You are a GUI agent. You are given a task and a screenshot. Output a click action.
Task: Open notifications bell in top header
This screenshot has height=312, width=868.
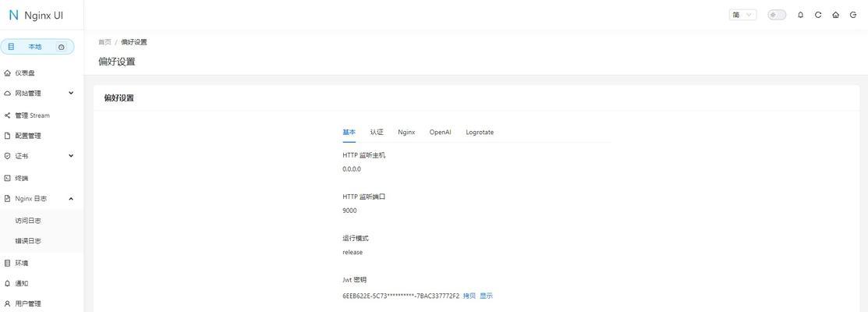click(800, 15)
